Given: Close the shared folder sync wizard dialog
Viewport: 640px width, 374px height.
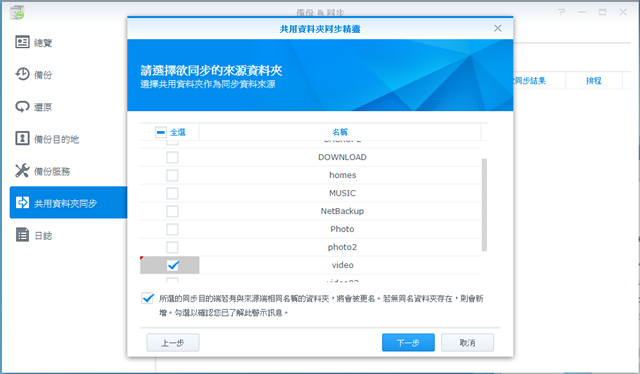Looking at the screenshot, I should (498, 28).
